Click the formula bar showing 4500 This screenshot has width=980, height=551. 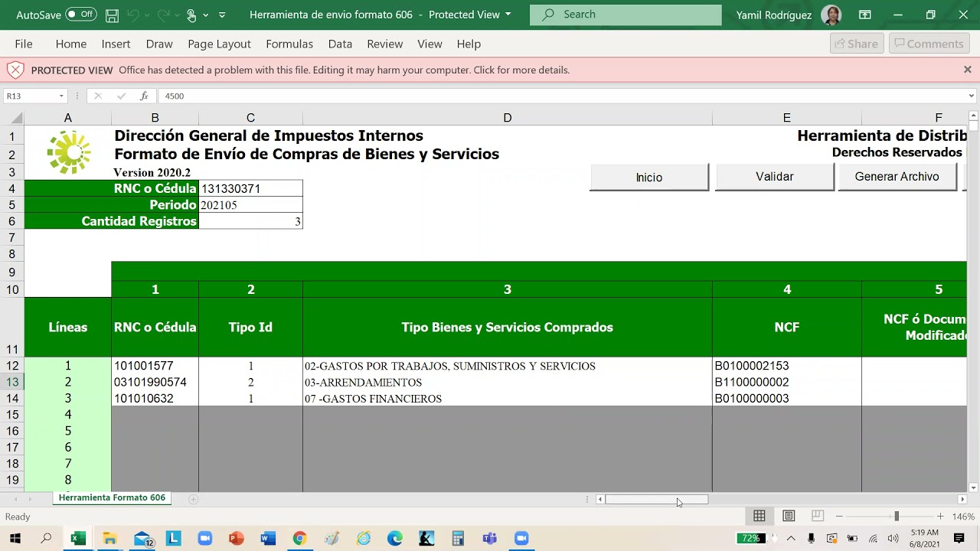[x=563, y=96]
